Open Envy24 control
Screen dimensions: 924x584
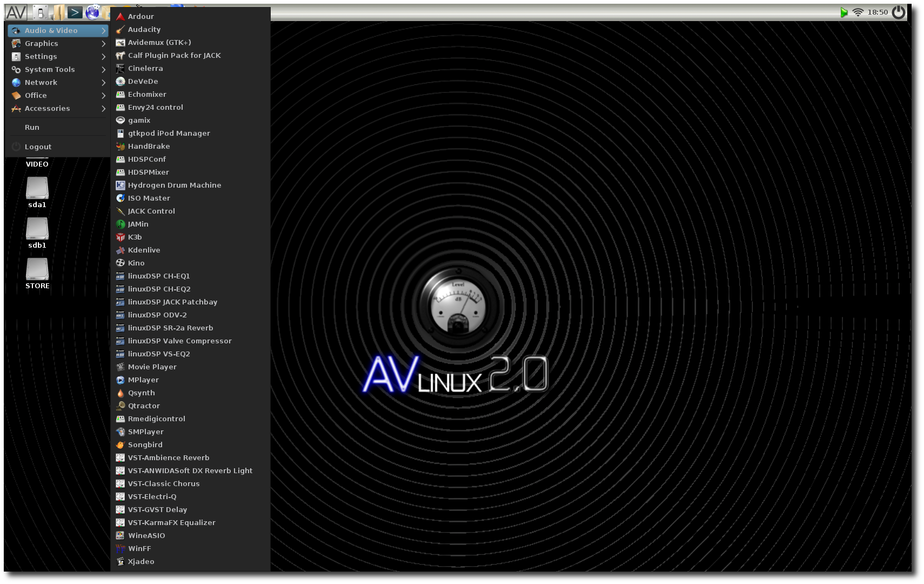190,108
